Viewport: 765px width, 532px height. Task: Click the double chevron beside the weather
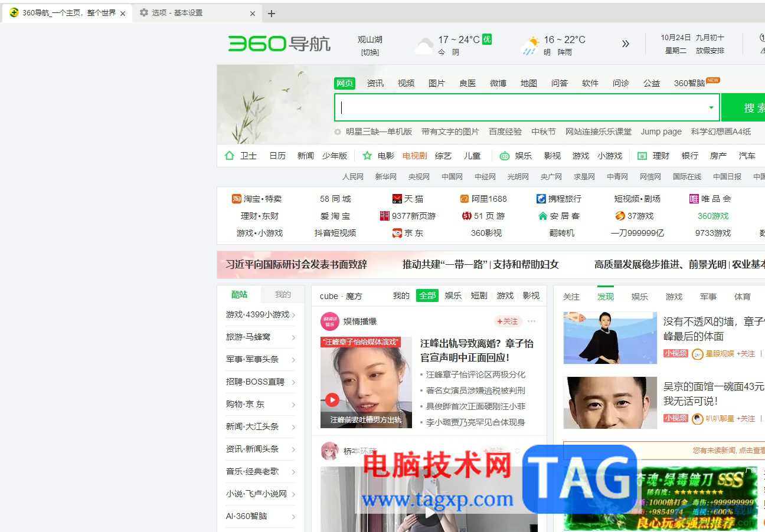[x=625, y=44]
